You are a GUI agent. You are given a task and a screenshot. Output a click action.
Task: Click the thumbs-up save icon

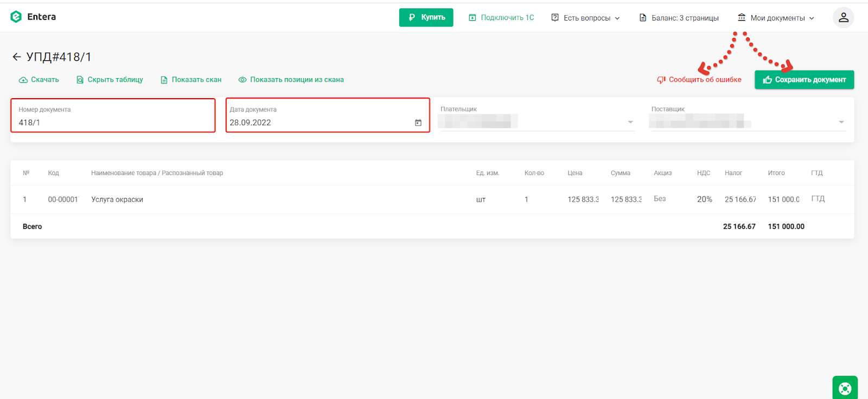click(768, 80)
